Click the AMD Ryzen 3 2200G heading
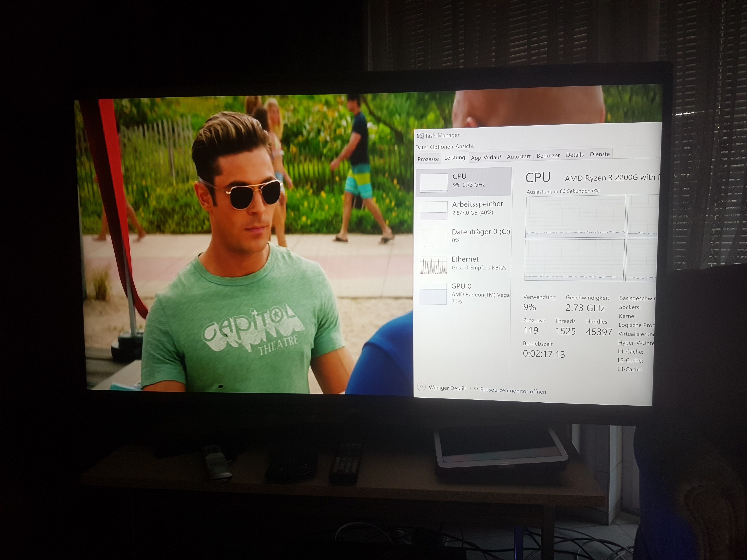This screenshot has width=747, height=560. pos(612,178)
